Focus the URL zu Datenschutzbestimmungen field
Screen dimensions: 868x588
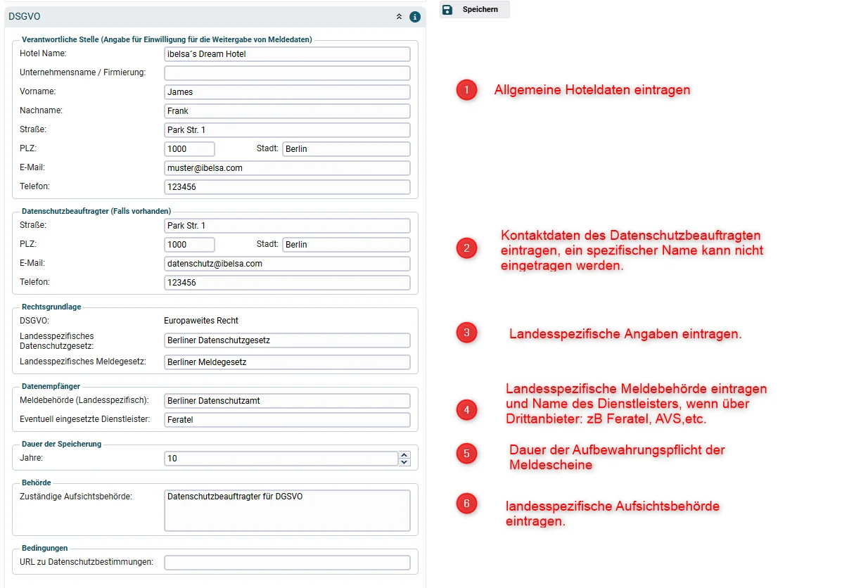287,563
